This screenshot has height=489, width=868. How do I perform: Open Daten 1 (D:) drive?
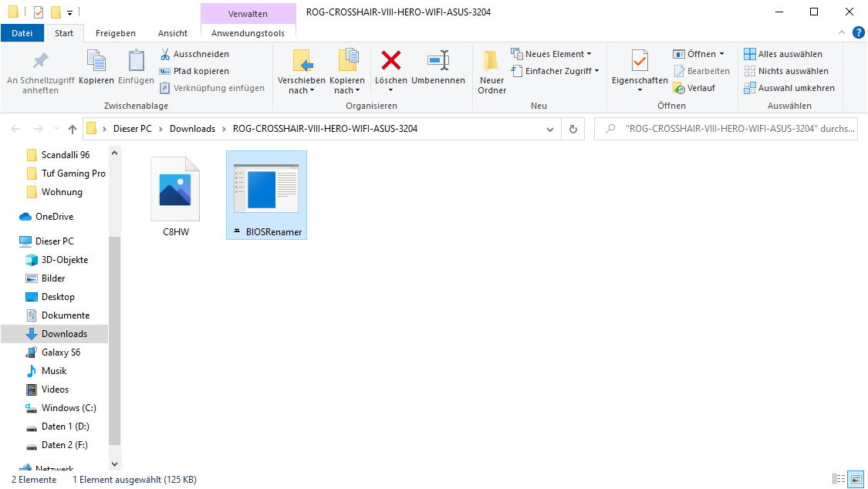(x=65, y=427)
